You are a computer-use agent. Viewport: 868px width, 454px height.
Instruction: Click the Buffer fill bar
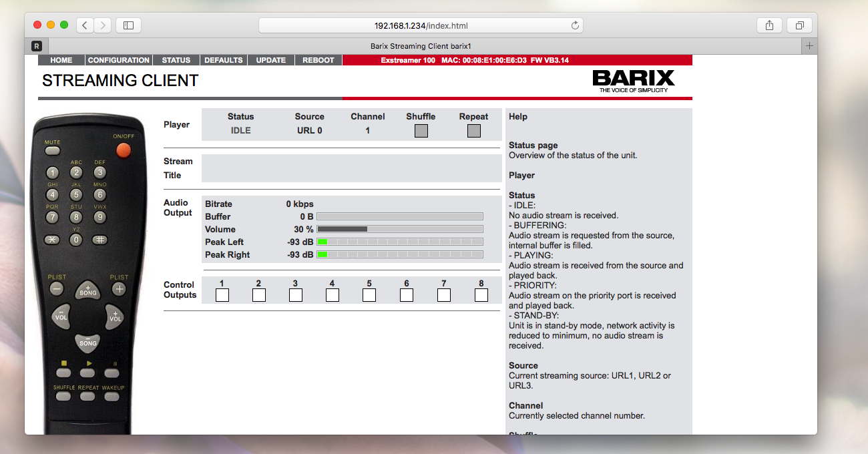(x=400, y=216)
